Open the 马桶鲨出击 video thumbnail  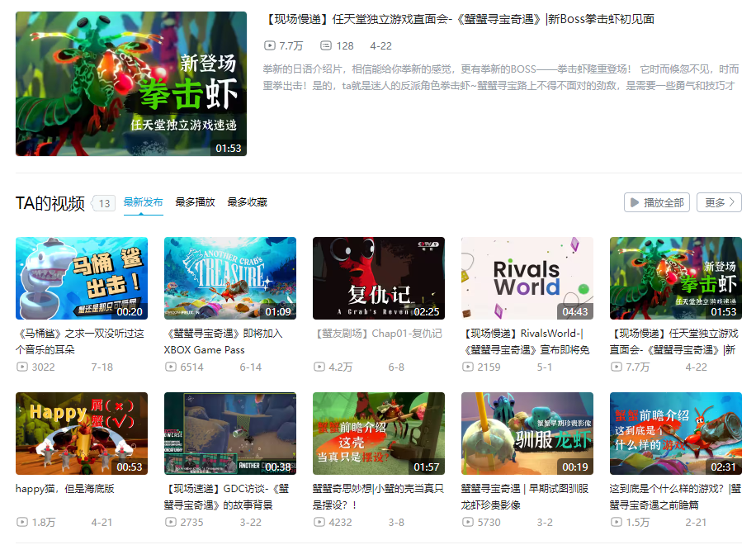[82, 278]
